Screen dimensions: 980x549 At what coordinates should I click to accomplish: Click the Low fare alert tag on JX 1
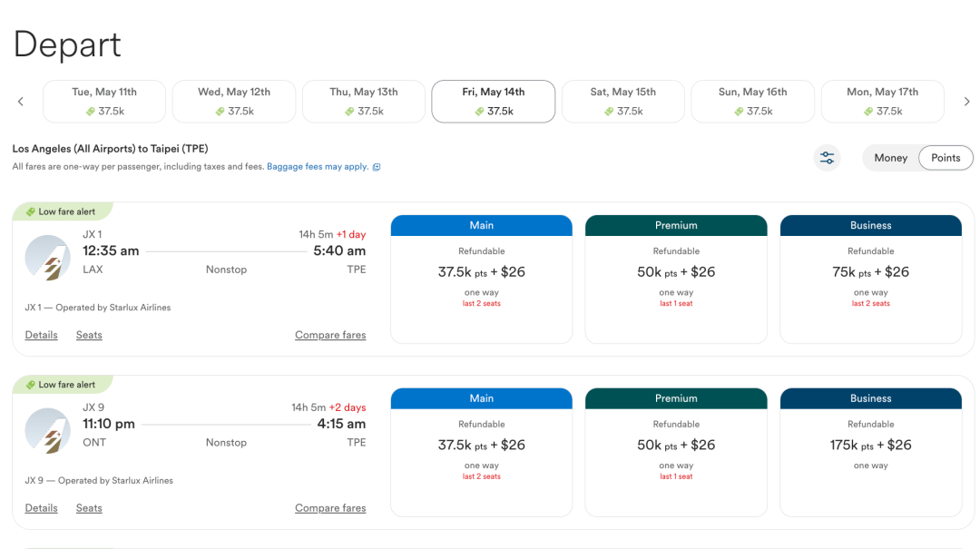(x=63, y=211)
